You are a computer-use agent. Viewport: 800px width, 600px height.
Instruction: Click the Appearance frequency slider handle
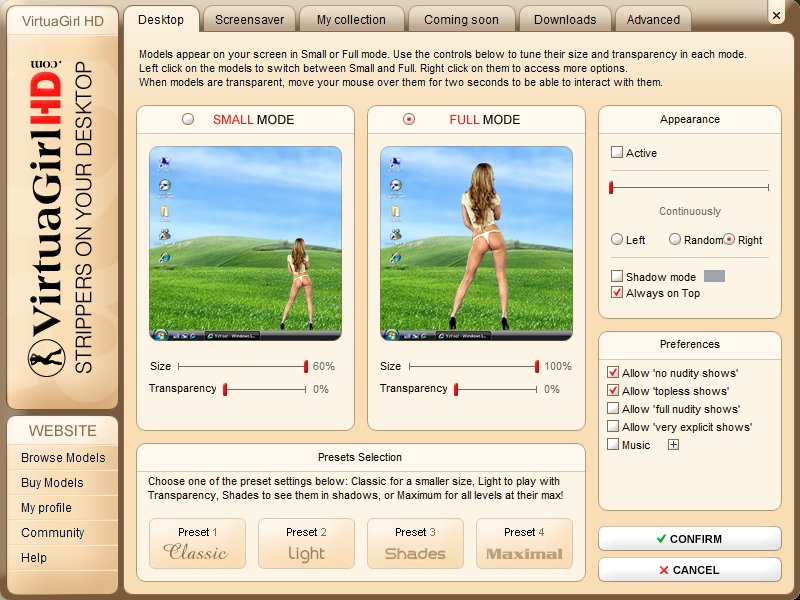point(611,188)
